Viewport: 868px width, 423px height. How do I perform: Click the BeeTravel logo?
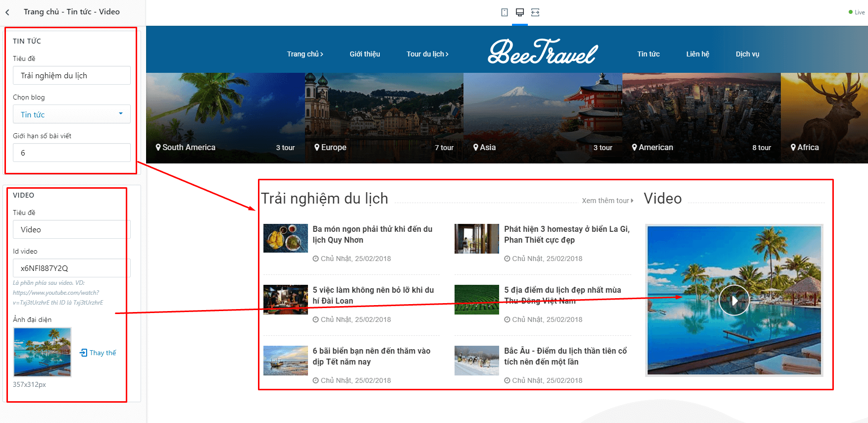tap(543, 52)
